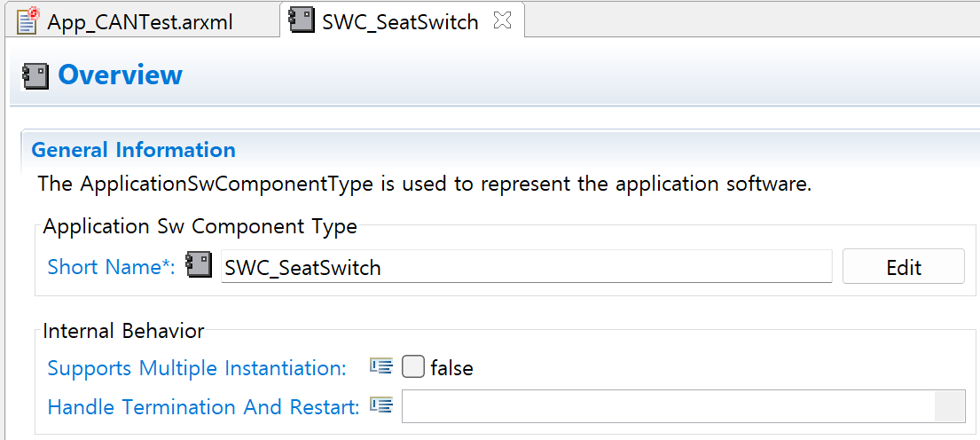The image size is (980, 440).
Task: Click list icon beside Supports Multiple Instantiation
Action: click(x=381, y=366)
